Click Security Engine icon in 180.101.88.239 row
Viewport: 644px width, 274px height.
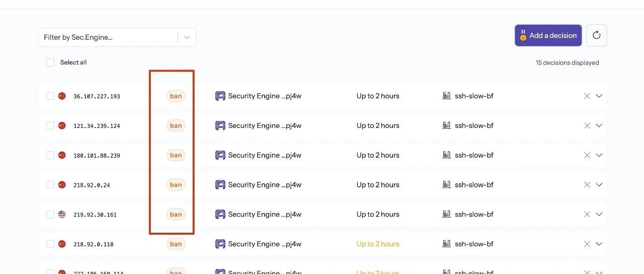[220, 155]
